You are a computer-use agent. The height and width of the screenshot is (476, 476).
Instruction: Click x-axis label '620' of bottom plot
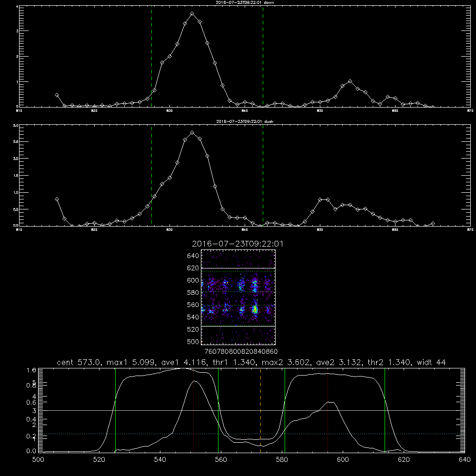[x=404, y=460]
